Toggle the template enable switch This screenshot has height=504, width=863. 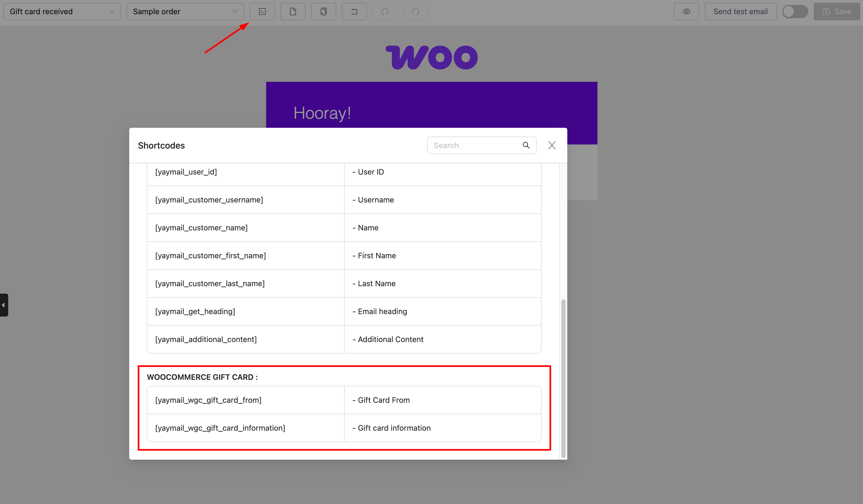point(795,12)
